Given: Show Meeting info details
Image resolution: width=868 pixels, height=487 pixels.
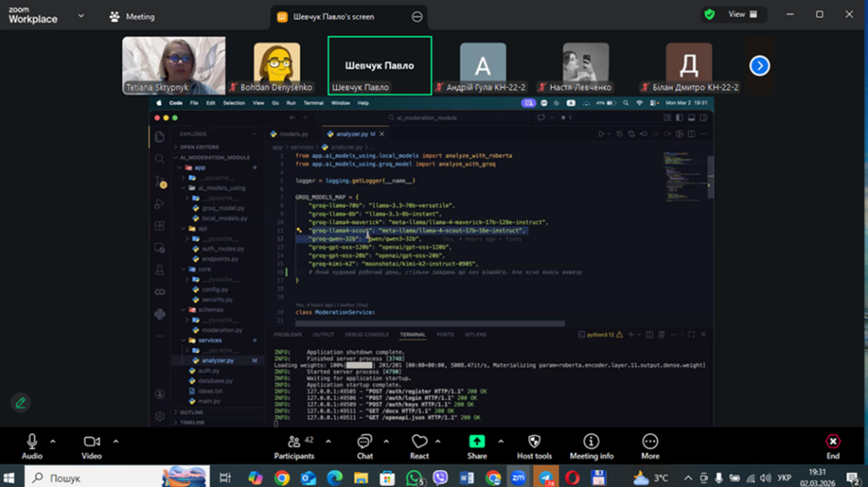Looking at the screenshot, I should (591, 445).
